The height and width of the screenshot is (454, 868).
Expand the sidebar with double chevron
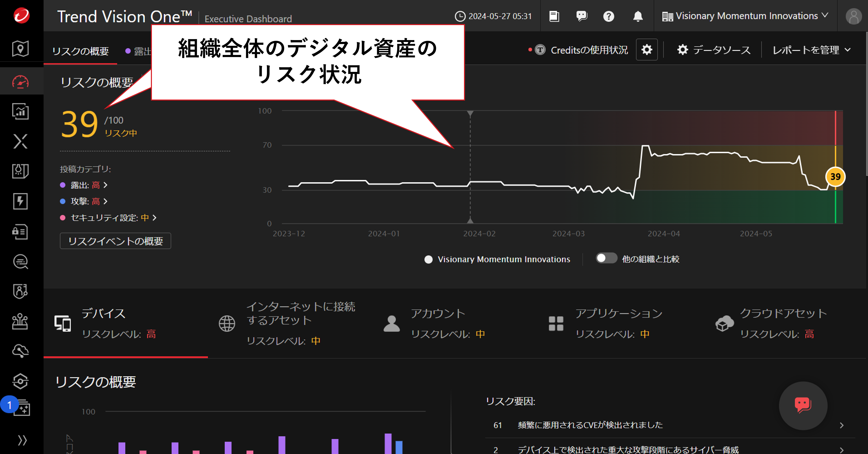[x=22, y=440]
